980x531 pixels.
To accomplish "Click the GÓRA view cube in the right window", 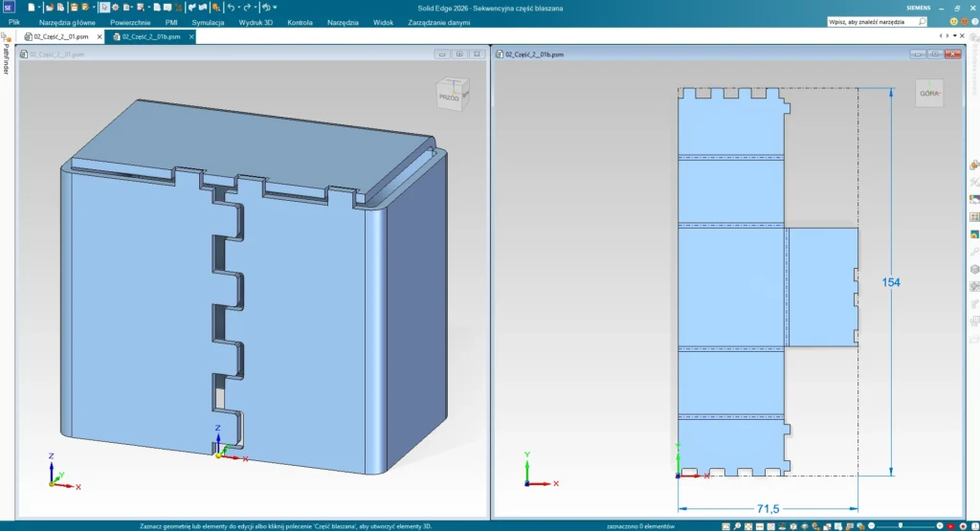I will pyautogui.click(x=929, y=93).
